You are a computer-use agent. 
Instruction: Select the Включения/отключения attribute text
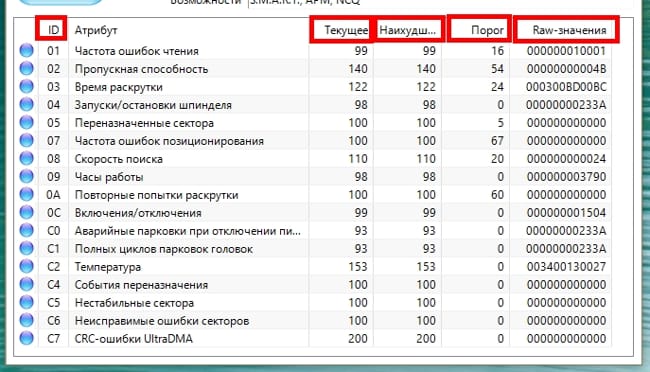point(138,213)
